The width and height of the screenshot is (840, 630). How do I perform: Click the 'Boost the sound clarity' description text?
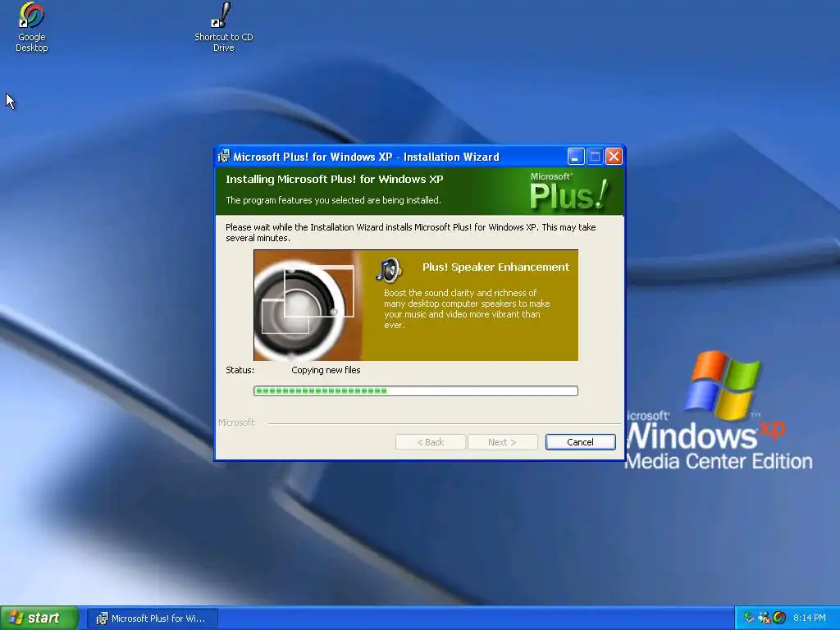pos(467,308)
